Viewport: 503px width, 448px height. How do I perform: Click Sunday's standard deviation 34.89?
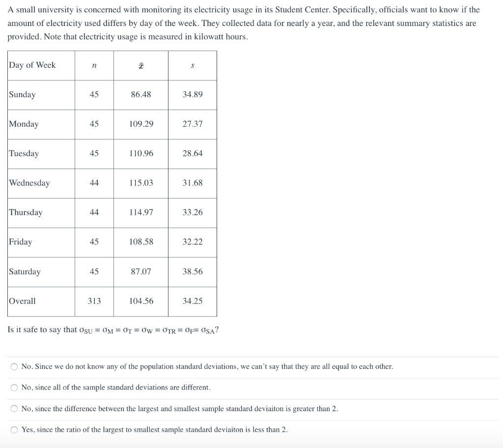click(193, 95)
